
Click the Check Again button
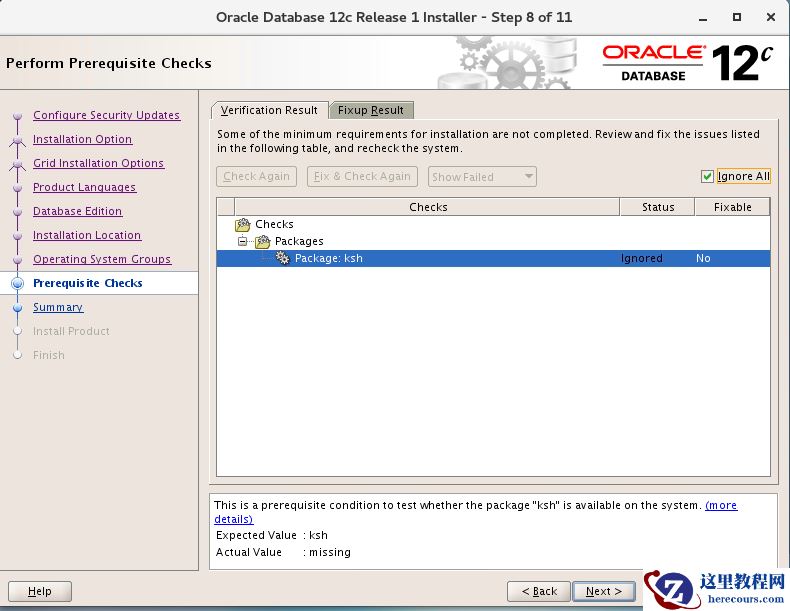coord(256,176)
